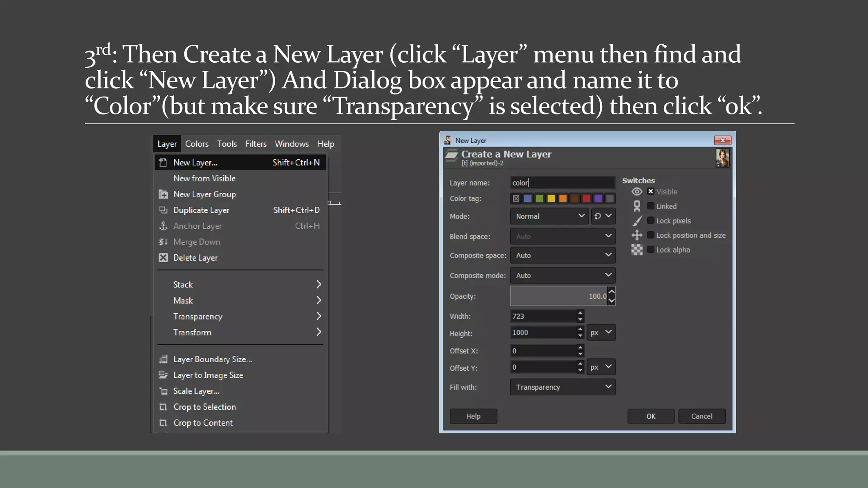
Task: Open the px unit dropdown beside Offset Y
Action: [601, 367]
